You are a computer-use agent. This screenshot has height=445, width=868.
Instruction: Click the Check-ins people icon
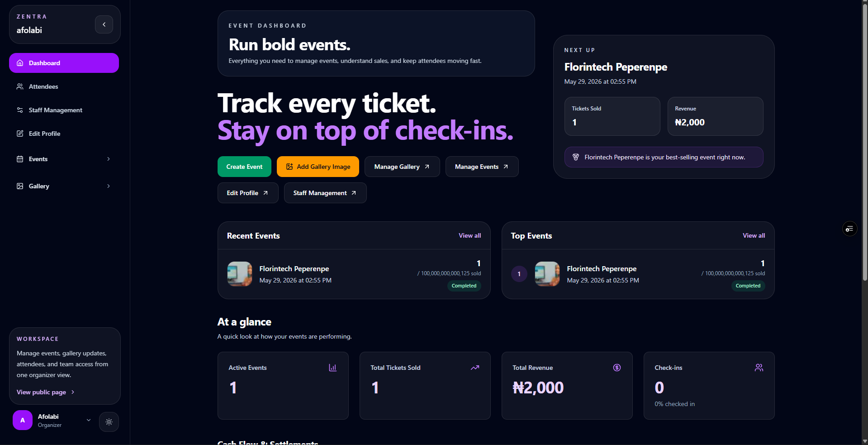[759, 368]
